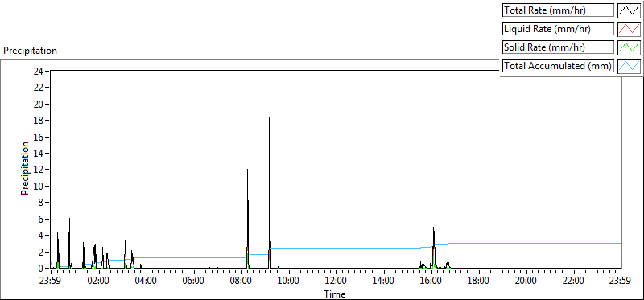
Task: Click the 22:00 time axis label
Action: (x=574, y=281)
